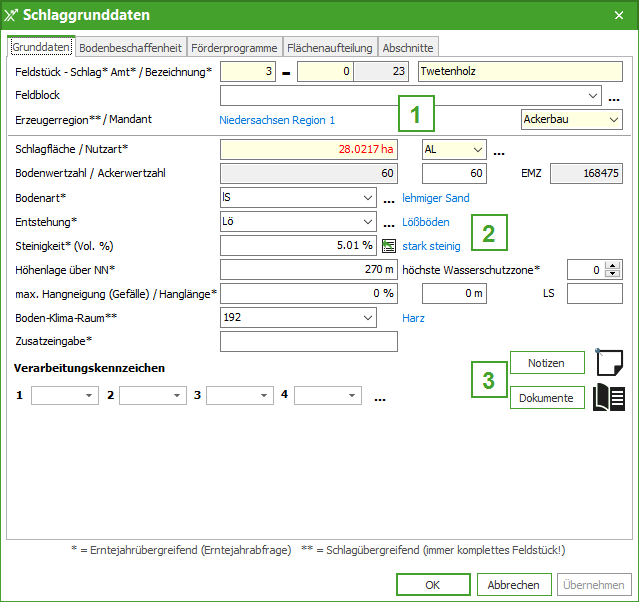Click ellipsis next to Nutzart AL dropdown

click(x=498, y=151)
